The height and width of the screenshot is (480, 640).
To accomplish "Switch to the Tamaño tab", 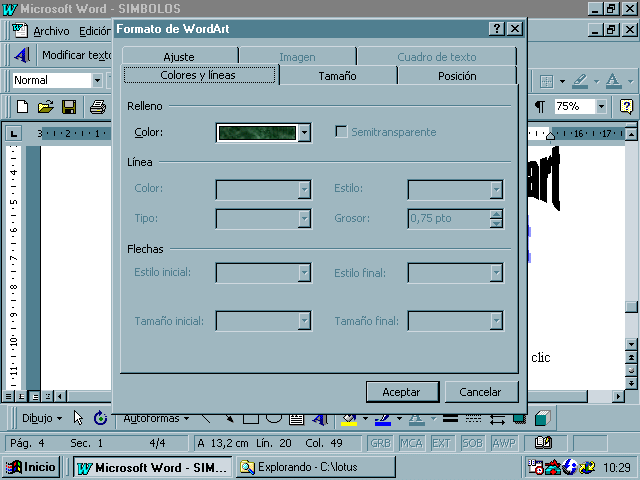I will [338, 76].
